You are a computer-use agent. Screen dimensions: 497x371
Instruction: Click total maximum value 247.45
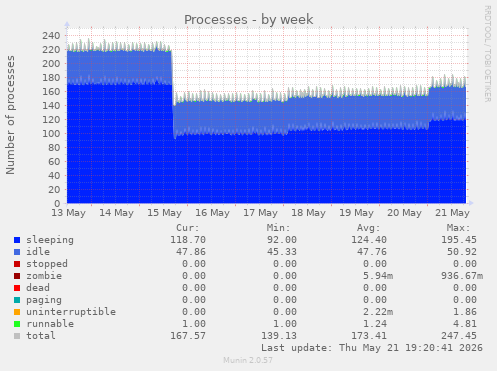point(459,336)
